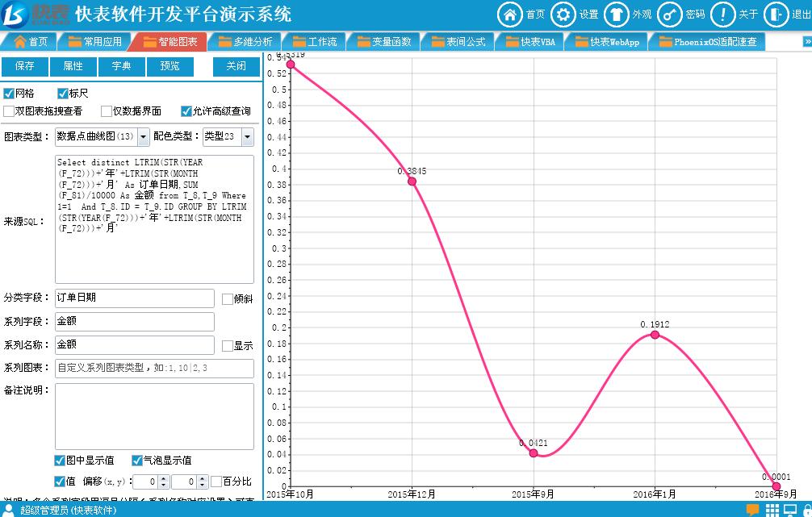812x517 pixels.
Task: Open password change via key icon
Action: (x=670, y=15)
